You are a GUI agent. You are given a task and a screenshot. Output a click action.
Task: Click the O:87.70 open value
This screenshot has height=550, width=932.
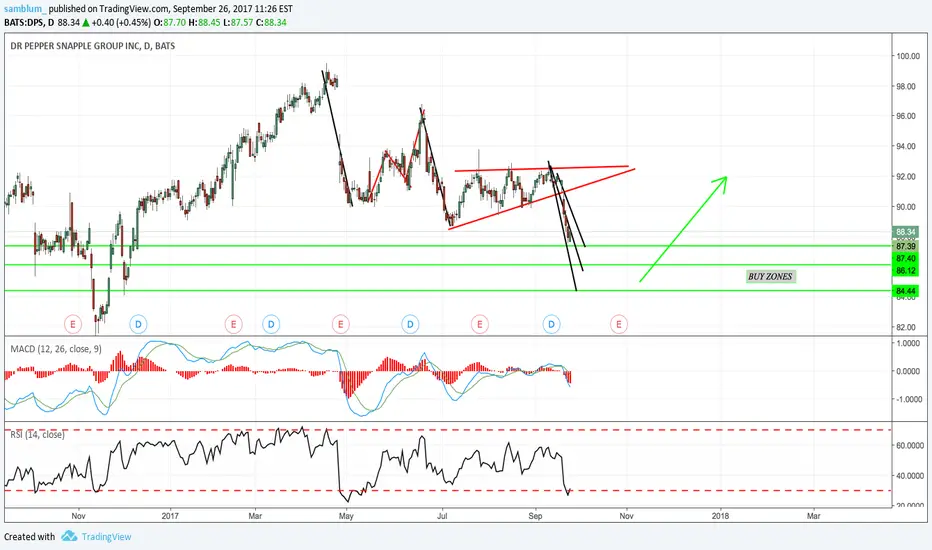(x=169, y=23)
